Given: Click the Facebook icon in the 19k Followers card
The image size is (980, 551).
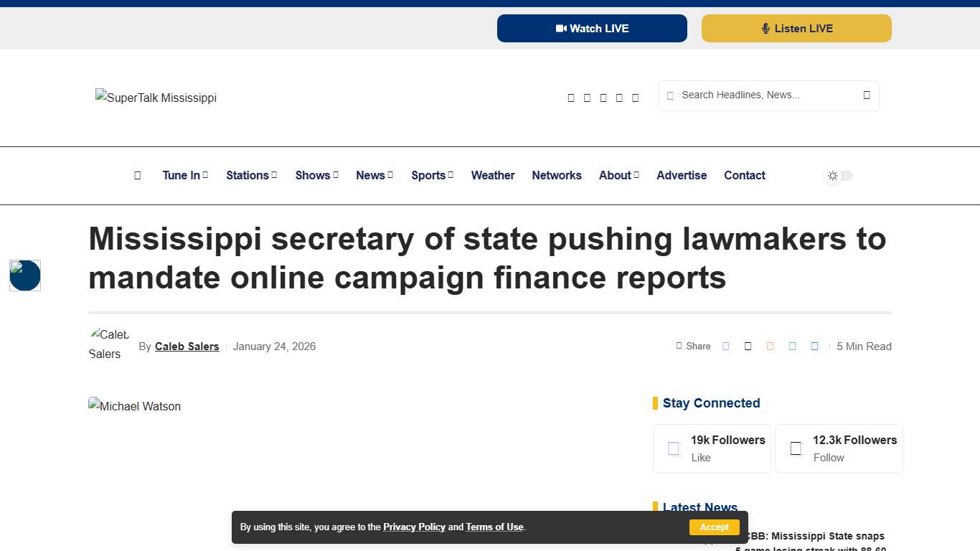Looking at the screenshot, I should pyautogui.click(x=673, y=448).
